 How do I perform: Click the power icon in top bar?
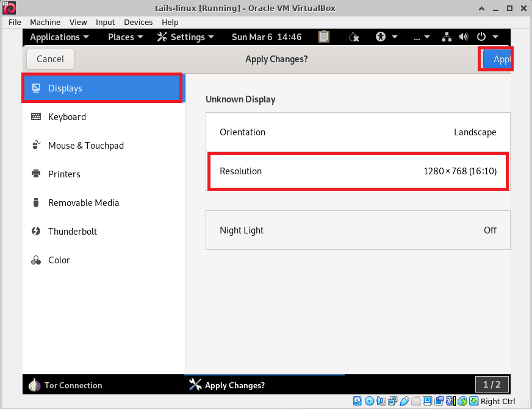481,37
